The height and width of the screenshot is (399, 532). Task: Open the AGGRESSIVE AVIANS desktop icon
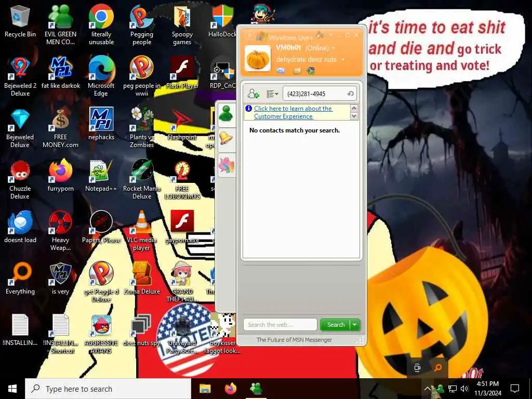[101, 334]
